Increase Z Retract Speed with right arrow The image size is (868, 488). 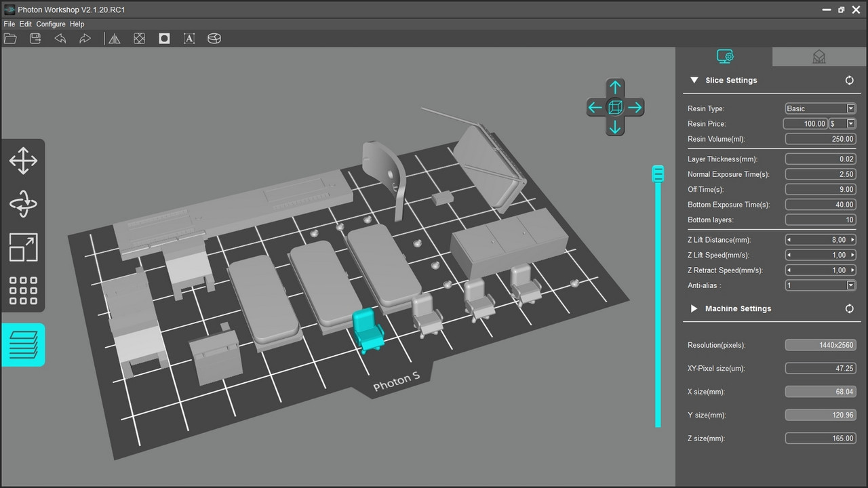pyautogui.click(x=852, y=270)
